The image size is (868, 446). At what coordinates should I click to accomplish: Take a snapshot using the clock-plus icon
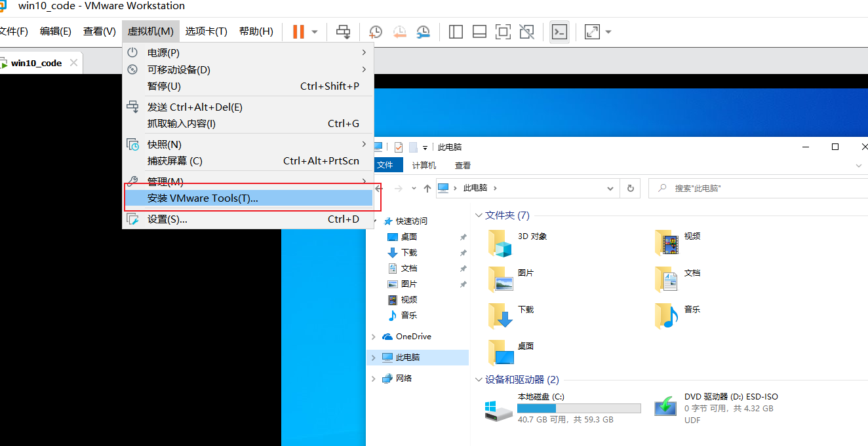[376, 31]
